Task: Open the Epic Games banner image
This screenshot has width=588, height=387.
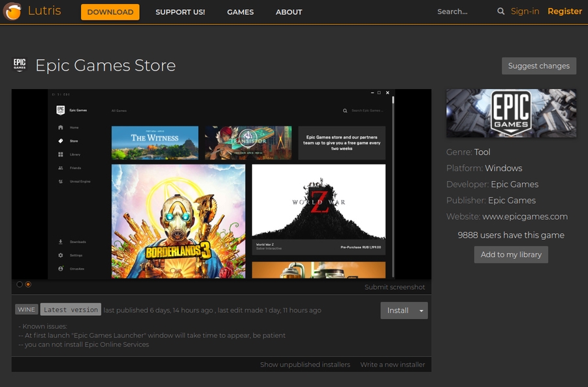Action: (511, 113)
